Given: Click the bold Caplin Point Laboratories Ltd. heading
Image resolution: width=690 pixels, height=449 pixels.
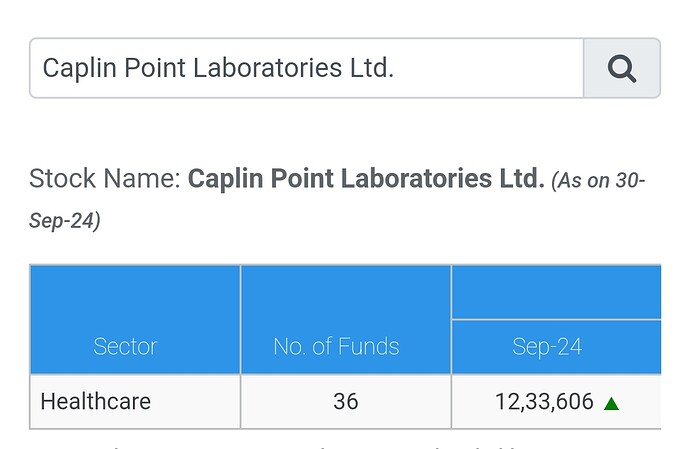Looking at the screenshot, I should [x=366, y=178].
